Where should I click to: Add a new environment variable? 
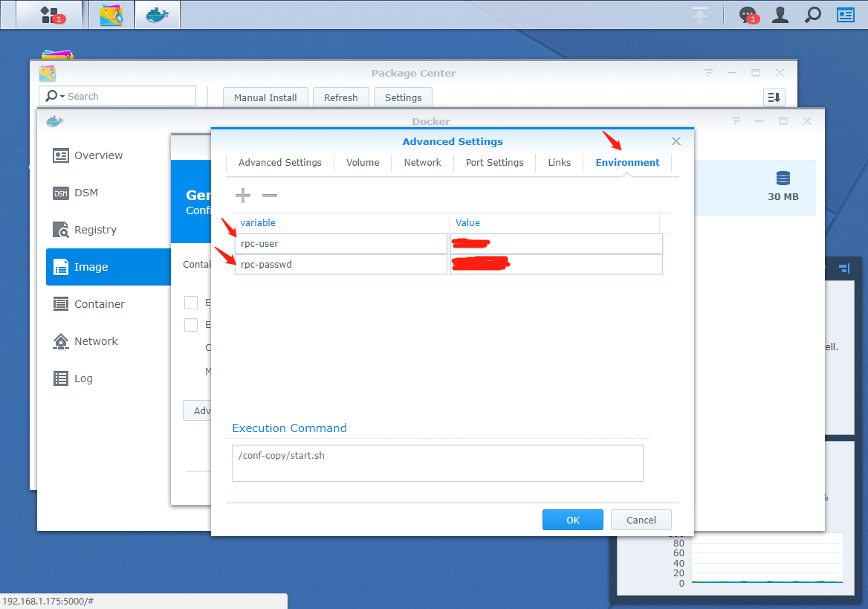pos(243,195)
